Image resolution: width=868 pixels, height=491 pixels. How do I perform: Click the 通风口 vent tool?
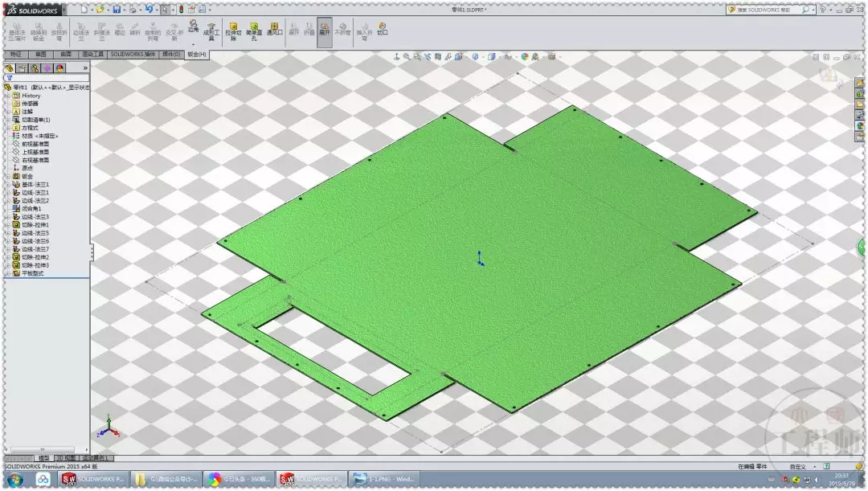tap(275, 30)
